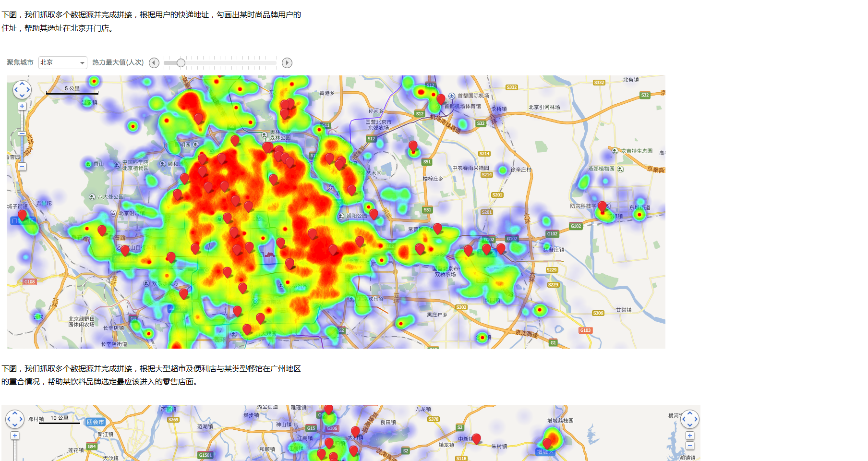Viewport: 868px width, 461px height.
Task: Click the 徐辛庄村 map label
Action: point(521,170)
